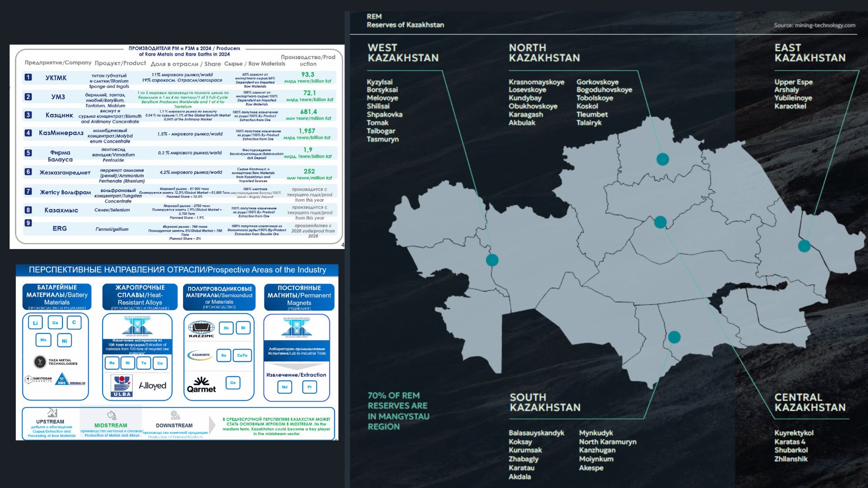Image resolution: width=868 pixels, height=488 pixels.
Task: Click the ULBA logo
Action: click(x=122, y=386)
